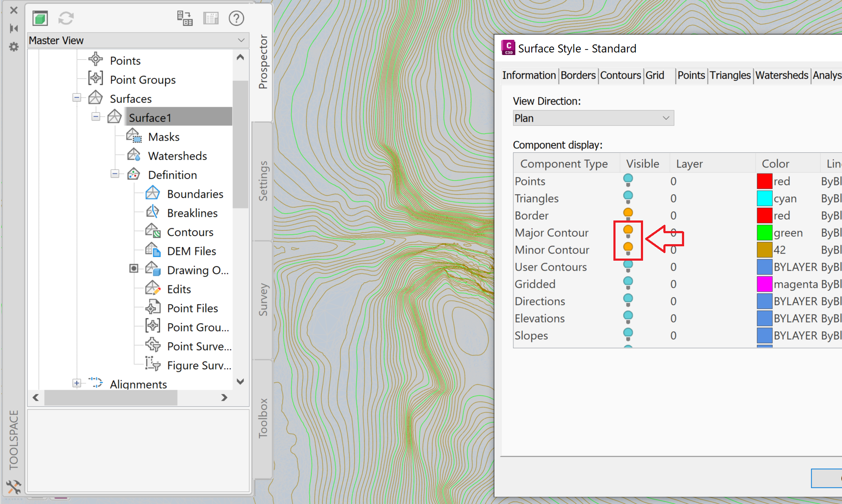The width and height of the screenshot is (842, 504).
Task: Click the horizontal scrollbar below the tree
Action: [x=111, y=398]
